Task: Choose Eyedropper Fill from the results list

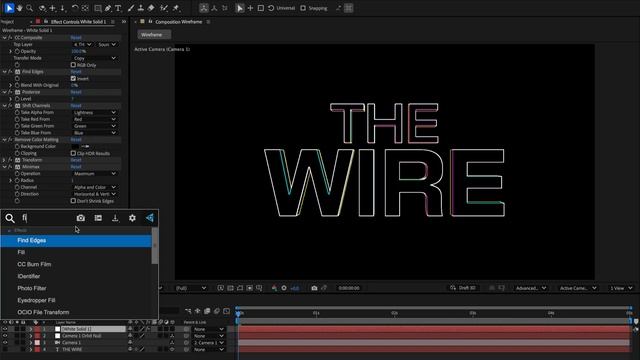Action: tap(76, 300)
